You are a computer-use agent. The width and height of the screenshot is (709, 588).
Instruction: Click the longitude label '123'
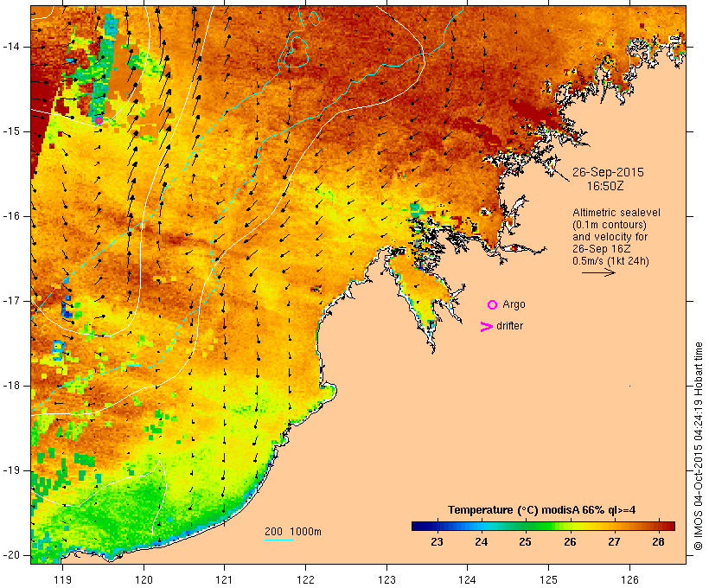tap(386, 579)
